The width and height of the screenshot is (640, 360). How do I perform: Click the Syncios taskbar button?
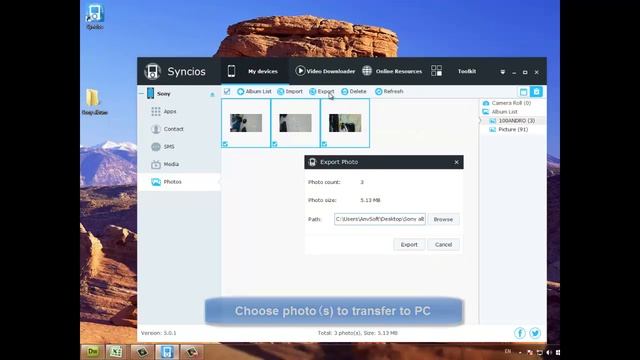(167, 351)
